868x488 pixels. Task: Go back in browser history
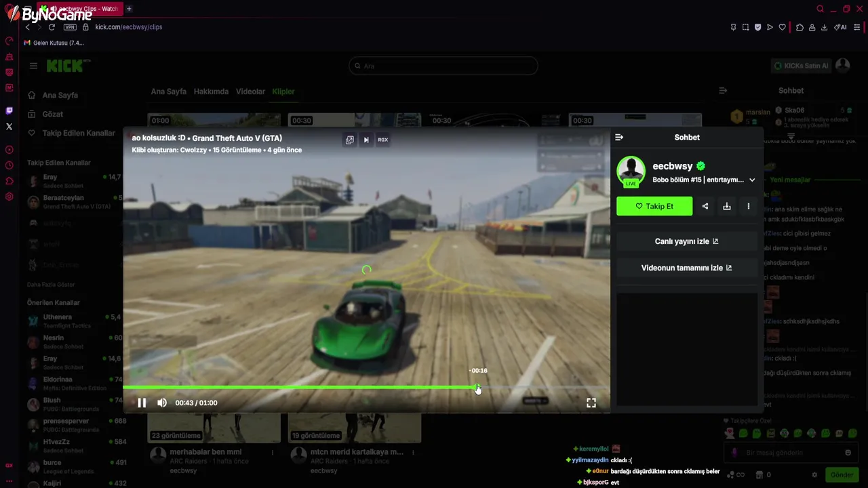pos(27,27)
